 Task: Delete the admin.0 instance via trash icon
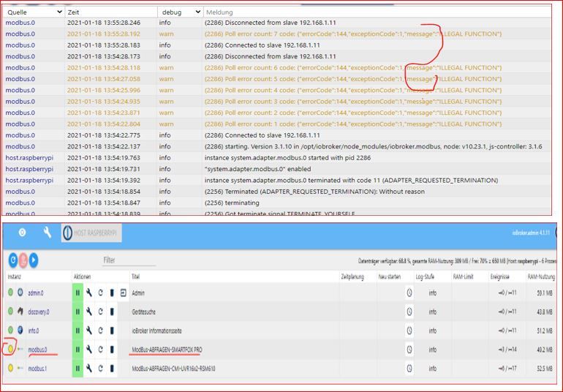[x=112, y=293]
